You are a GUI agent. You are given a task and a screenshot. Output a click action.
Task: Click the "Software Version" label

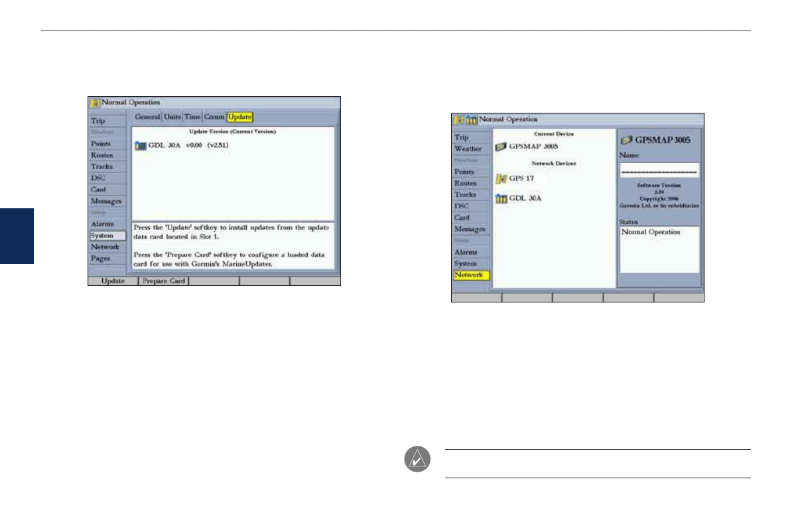(x=659, y=187)
